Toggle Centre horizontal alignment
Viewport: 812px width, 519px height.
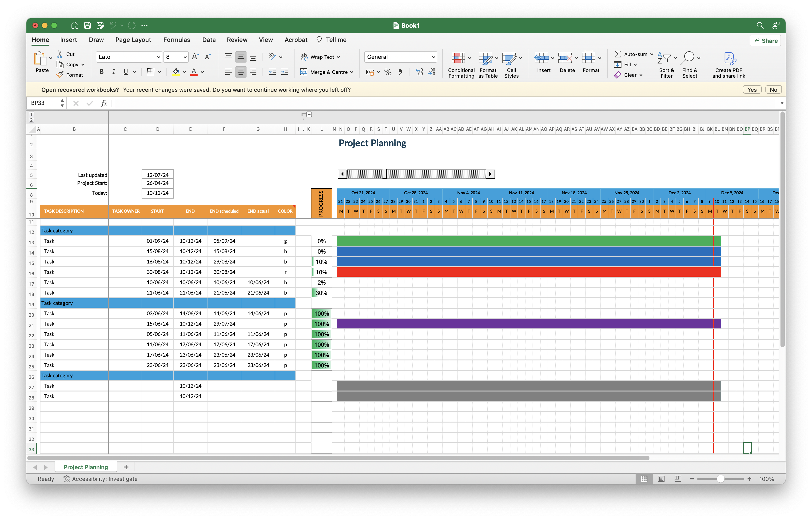coord(241,72)
